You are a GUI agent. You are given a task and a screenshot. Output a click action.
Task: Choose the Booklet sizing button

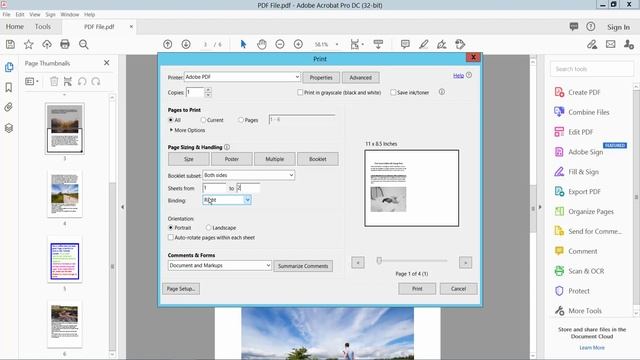pos(318,159)
